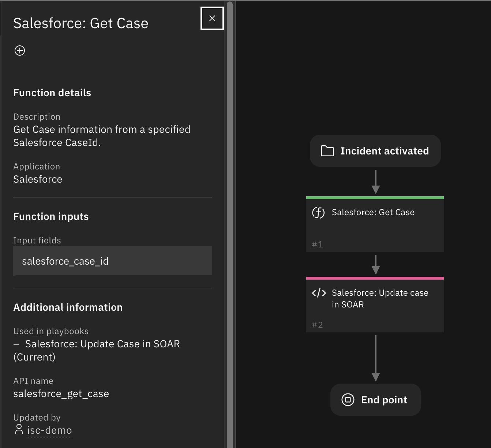Click the Salesforce: Update Case in SOAR playbook entry
This screenshot has height=448, width=491.
(97, 350)
